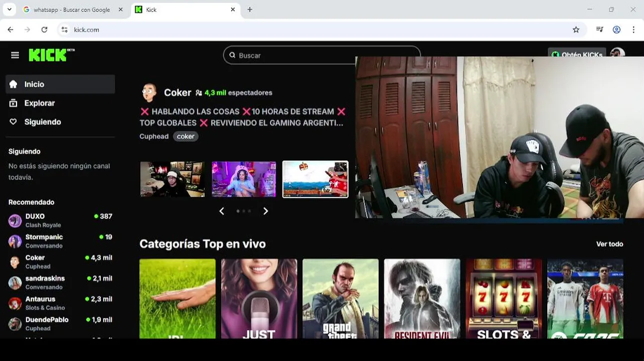Open the Slots & Casino category card
Screen dimensions: 644x361
(504, 299)
